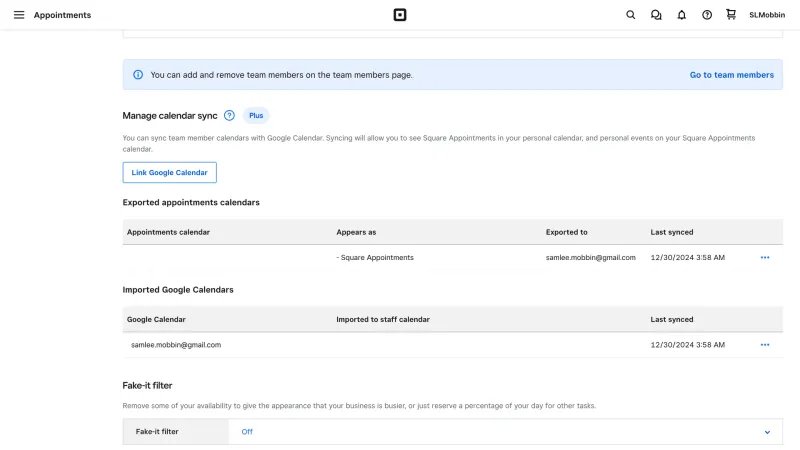Viewport: 800px width, 450px height.
Task: Click the Manage calendar sync heading
Action: [170, 116]
